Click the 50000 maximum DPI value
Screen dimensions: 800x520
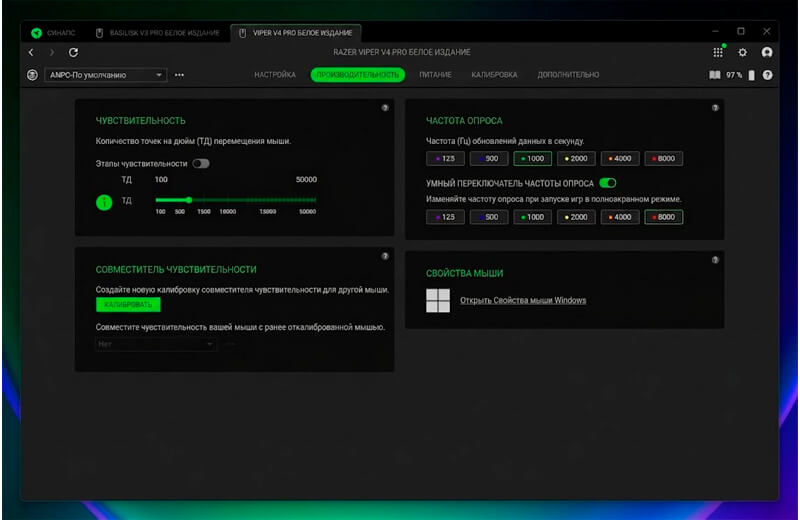[x=306, y=180]
